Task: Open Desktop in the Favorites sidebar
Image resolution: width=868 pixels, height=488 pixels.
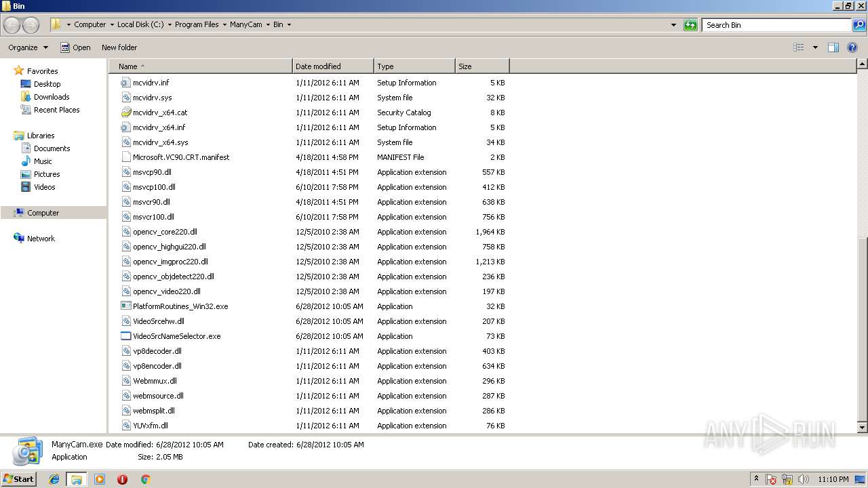Action: (47, 84)
